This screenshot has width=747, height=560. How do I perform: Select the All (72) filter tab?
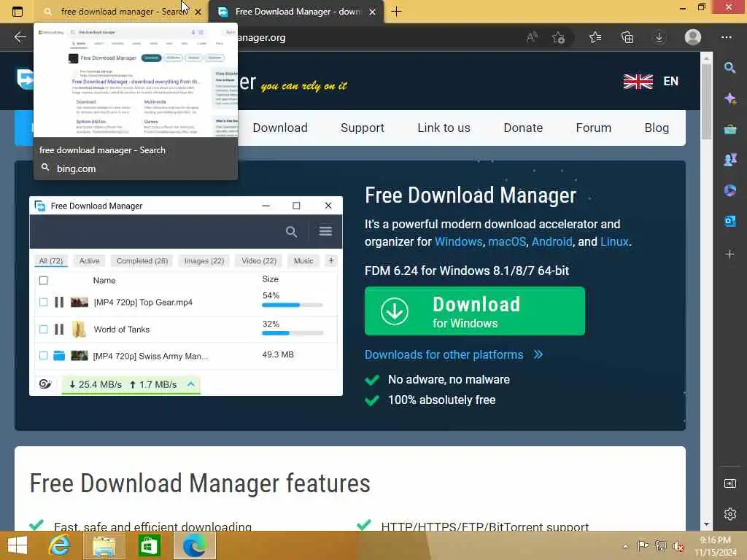click(x=51, y=261)
